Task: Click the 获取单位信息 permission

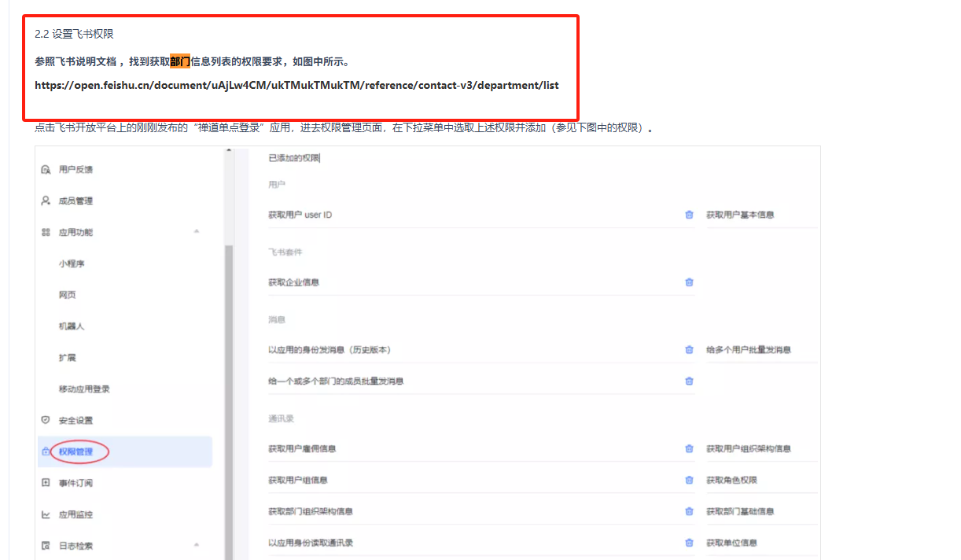Action: click(x=731, y=543)
